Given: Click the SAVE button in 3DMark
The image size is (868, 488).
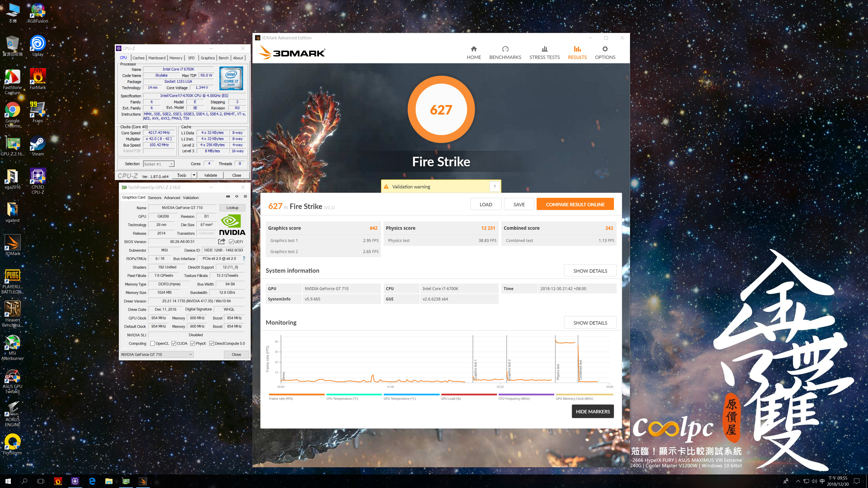Looking at the screenshot, I should [x=519, y=204].
